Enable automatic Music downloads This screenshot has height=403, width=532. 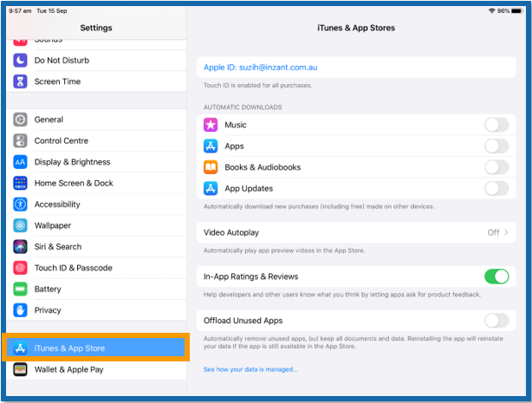(496, 125)
